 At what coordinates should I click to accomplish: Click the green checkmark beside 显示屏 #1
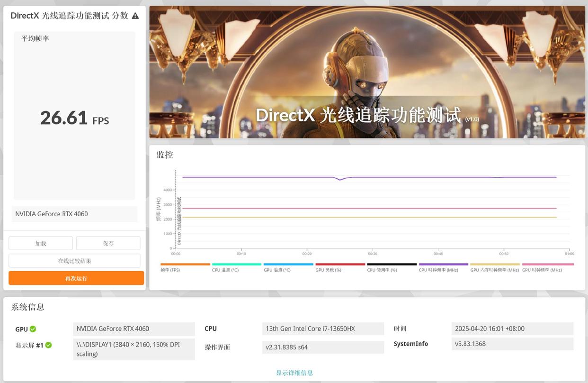pos(48,345)
